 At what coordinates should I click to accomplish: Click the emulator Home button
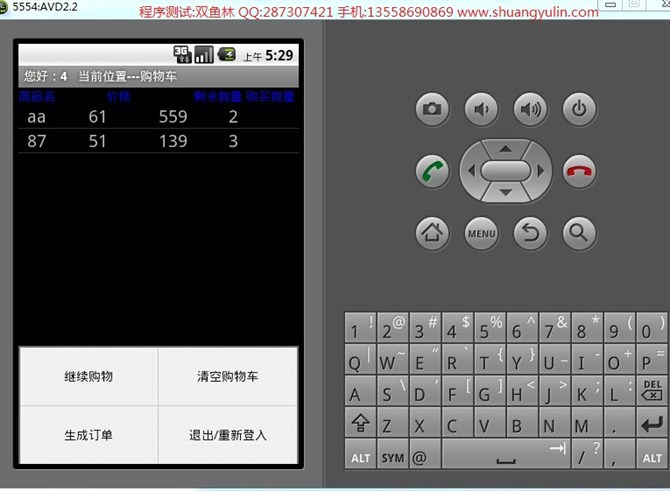(432, 233)
